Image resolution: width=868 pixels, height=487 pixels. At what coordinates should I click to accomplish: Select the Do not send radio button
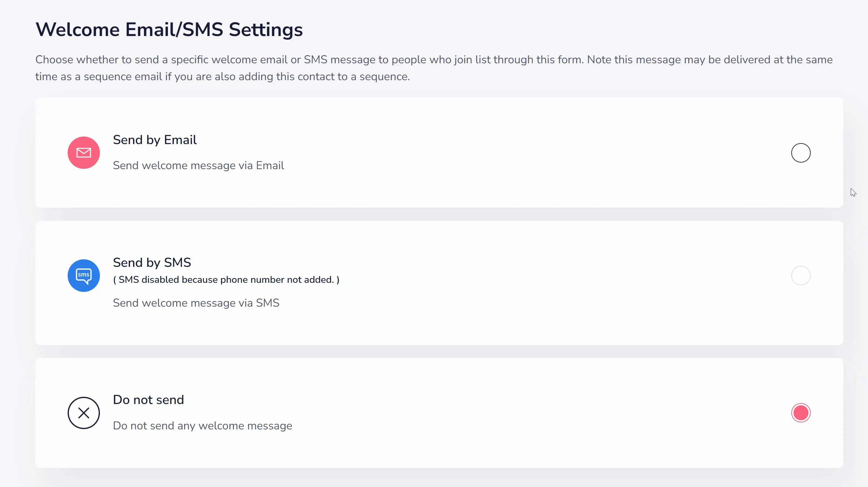pos(801,413)
